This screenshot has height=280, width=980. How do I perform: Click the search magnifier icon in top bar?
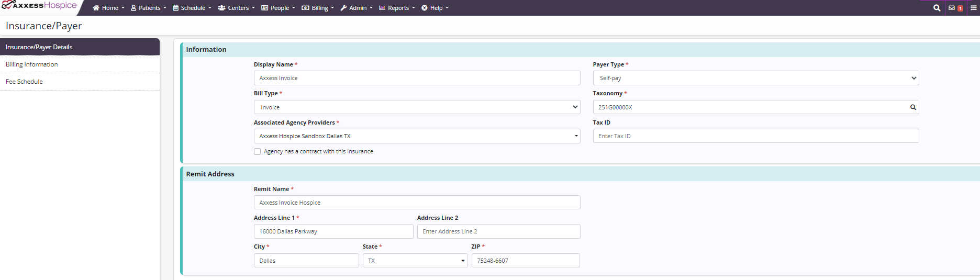coord(937,8)
